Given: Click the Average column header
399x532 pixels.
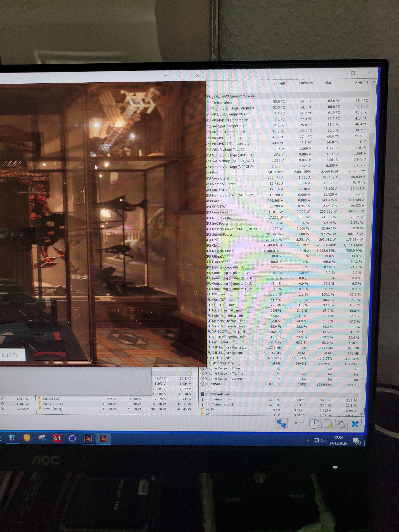Looking at the screenshot, I should click(362, 82).
